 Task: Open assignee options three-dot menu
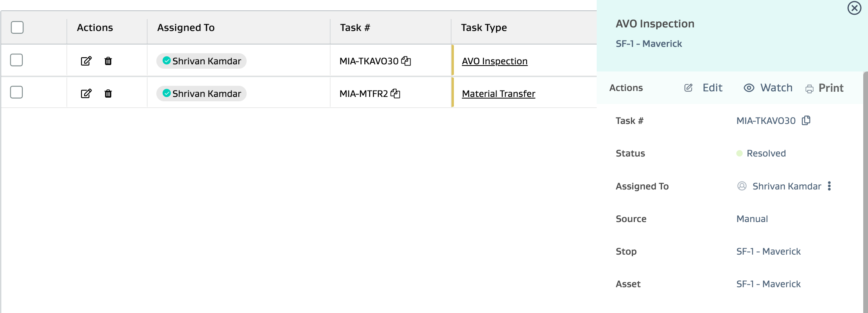point(829,186)
